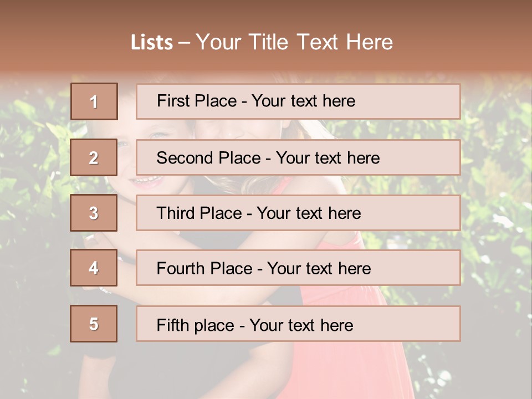Image resolution: width=532 pixels, height=399 pixels.
Task: Select the number 1 box
Action: tap(94, 101)
